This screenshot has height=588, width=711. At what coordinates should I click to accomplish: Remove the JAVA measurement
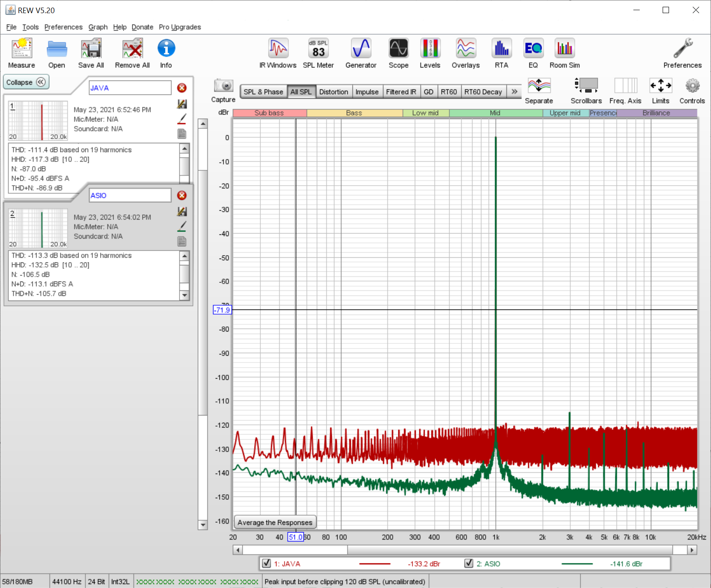pos(182,88)
